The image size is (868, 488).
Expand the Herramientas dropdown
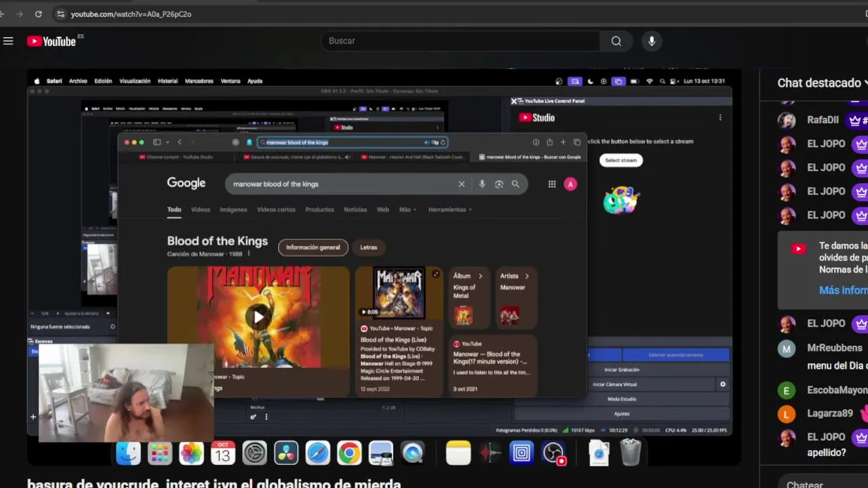(450, 209)
